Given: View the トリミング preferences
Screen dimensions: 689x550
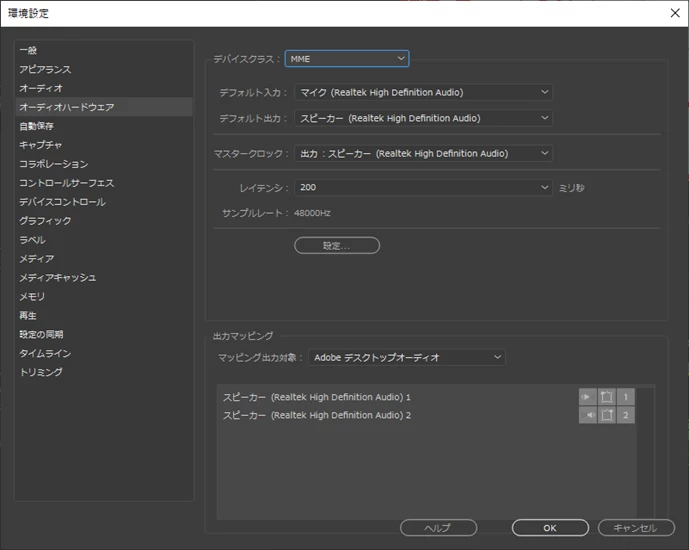Looking at the screenshot, I should pyautogui.click(x=104, y=372).
